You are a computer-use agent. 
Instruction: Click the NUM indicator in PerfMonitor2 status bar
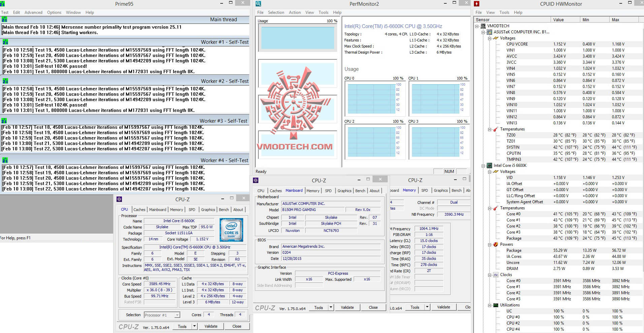pyautogui.click(x=449, y=172)
